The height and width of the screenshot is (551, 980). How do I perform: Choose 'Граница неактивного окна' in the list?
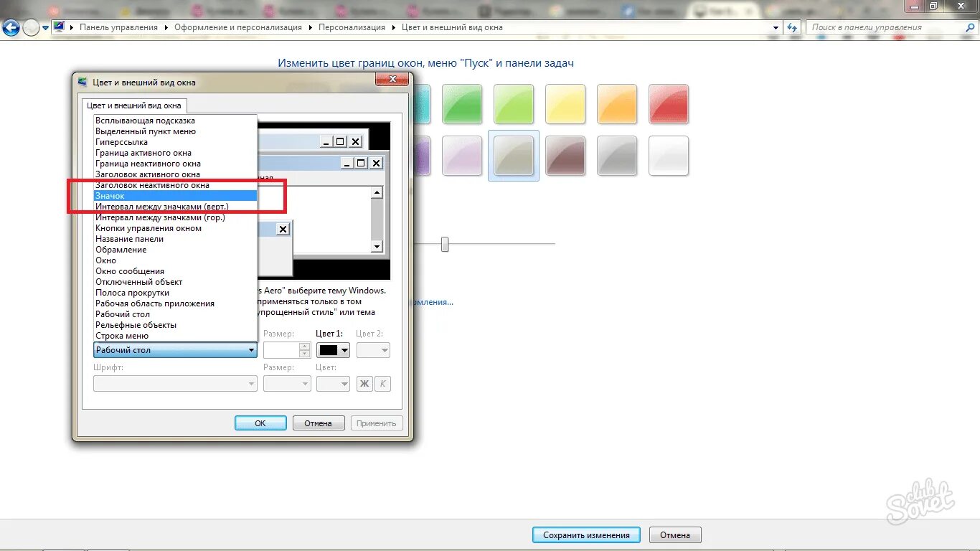[175, 164]
